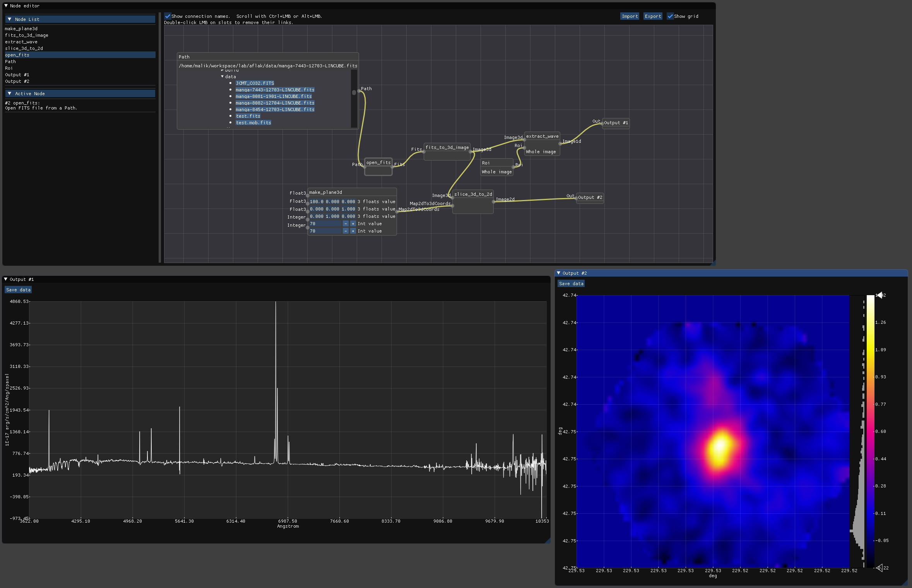Viewport: 912px width, 588px height.
Task: Click Save data in Output #1
Action: pyautogui.click(x=18, y=289)
